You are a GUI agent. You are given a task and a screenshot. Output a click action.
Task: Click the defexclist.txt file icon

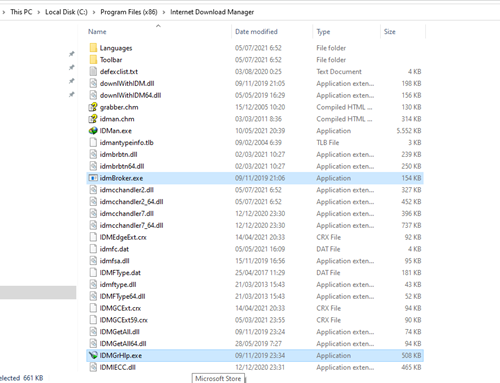tap(93, 71)
